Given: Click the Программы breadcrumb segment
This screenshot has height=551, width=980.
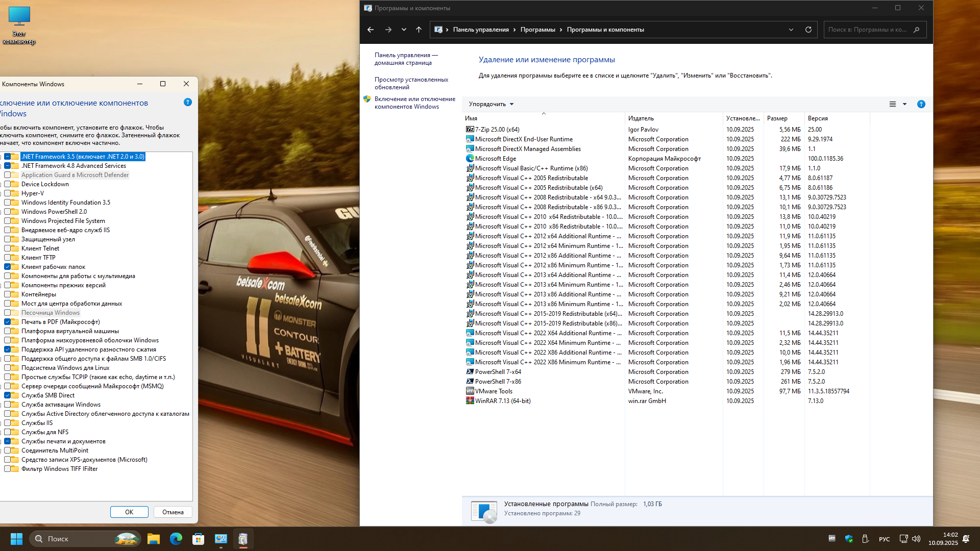Looking at the screenshot, I should pyautogui.click(x=538, y=30).
